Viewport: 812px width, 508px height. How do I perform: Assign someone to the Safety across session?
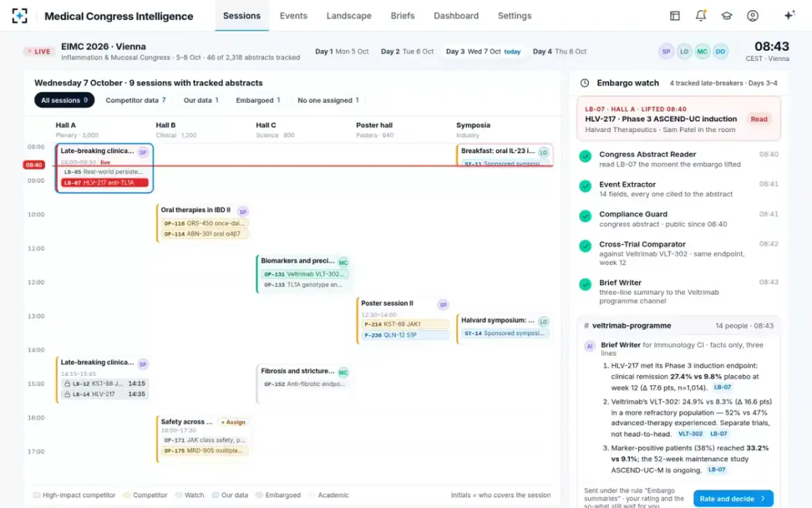(x=233, y=422)
